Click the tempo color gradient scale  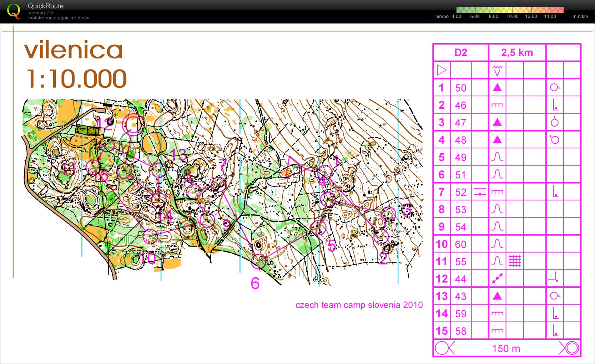click(x=510, y=10)
